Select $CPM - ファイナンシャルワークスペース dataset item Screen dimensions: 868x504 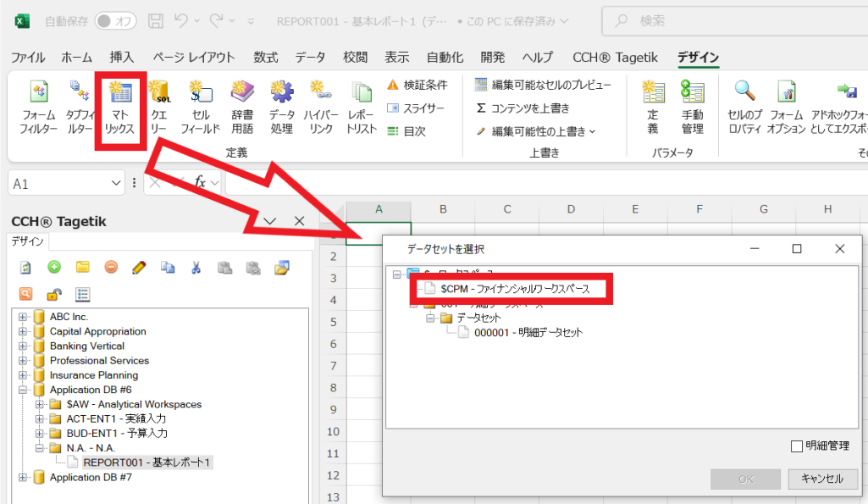tap(515, 289)
